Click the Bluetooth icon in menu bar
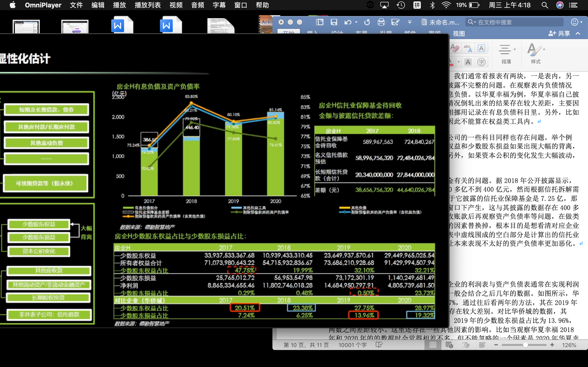 click(x=432, y=5)
